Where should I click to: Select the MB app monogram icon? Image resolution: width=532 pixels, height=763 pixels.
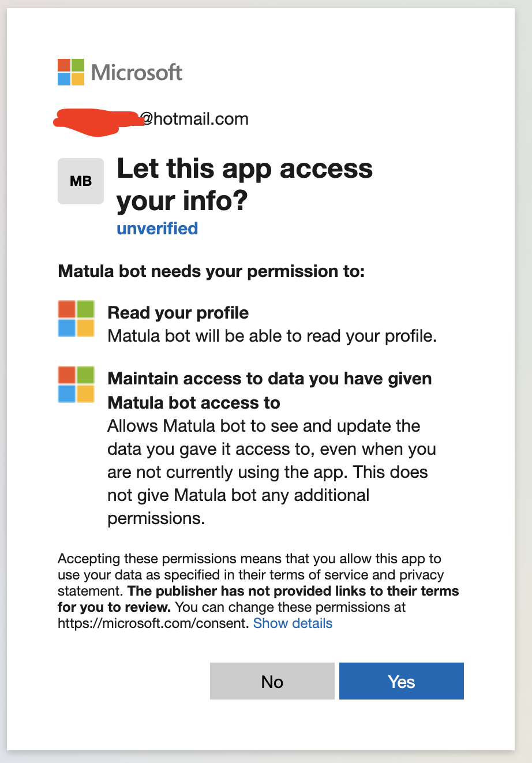click(x=80, y=181)
